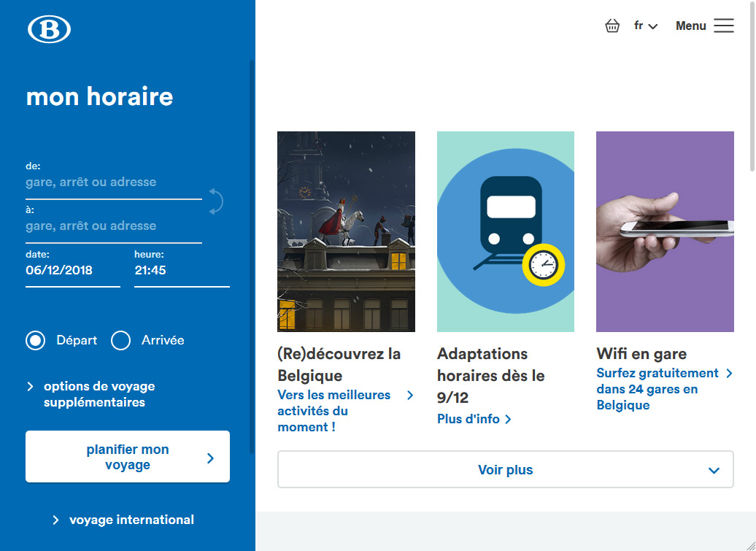The width and height of the screenshot is (756, 551).
Task: Click the hand holding phone image
Action: 665,231
